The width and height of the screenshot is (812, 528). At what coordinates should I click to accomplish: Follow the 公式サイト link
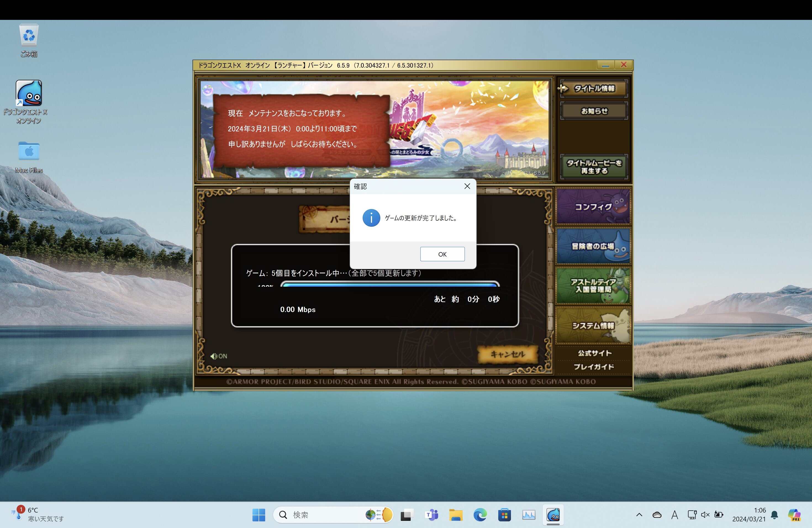pos(594,353)
